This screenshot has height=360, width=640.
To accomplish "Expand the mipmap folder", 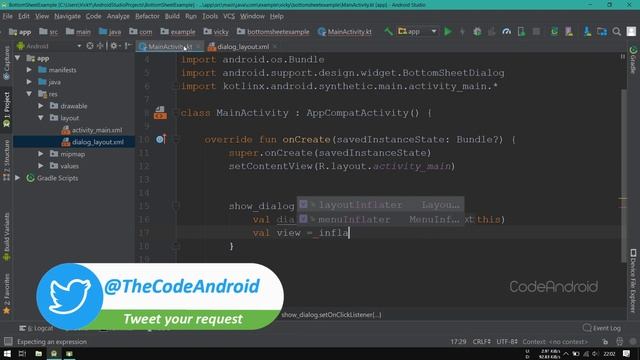I will (41, 154).
